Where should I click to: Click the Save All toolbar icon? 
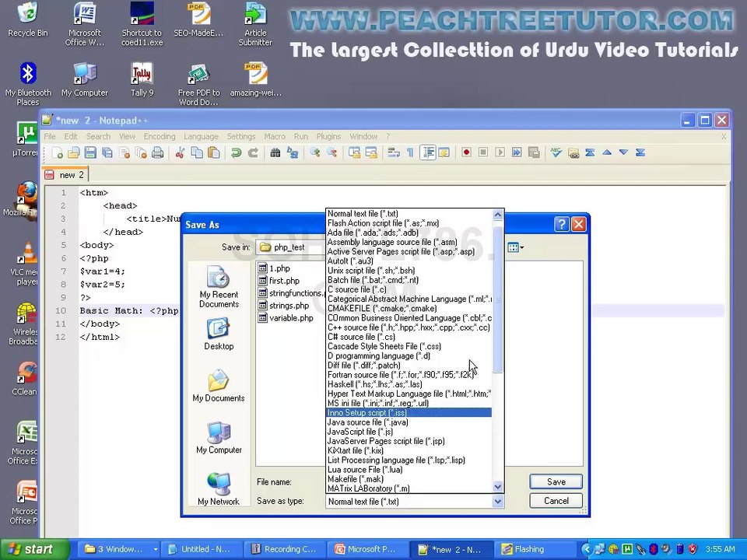(107, 153)
